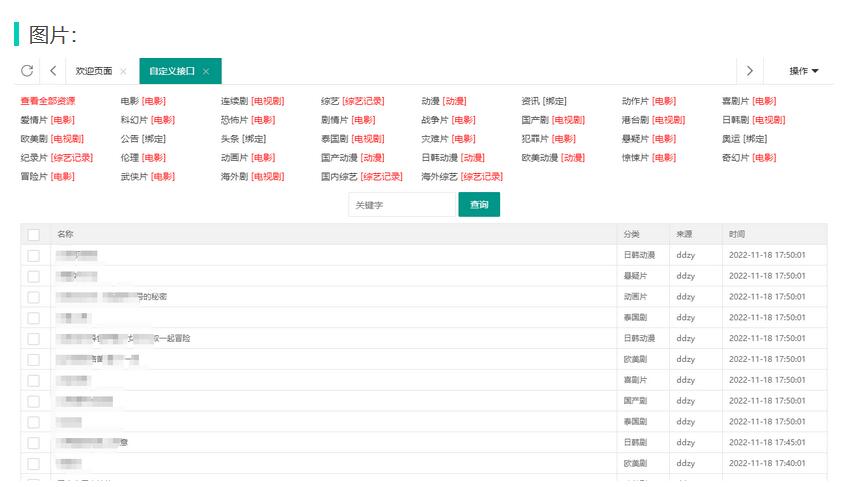Check the select-all checkbox in table header
Screen dimensions: 847x487
point(34,234)
